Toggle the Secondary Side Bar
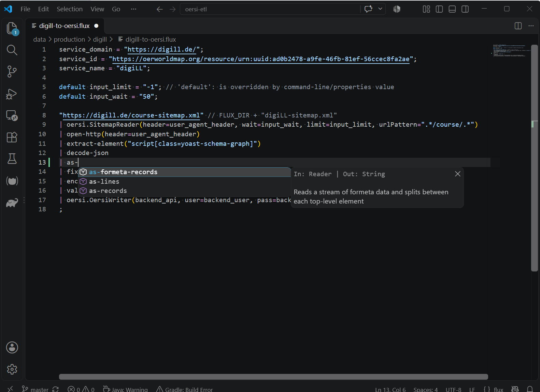The image size is (540, 392). pyautogui.click(x=465, y=9)
